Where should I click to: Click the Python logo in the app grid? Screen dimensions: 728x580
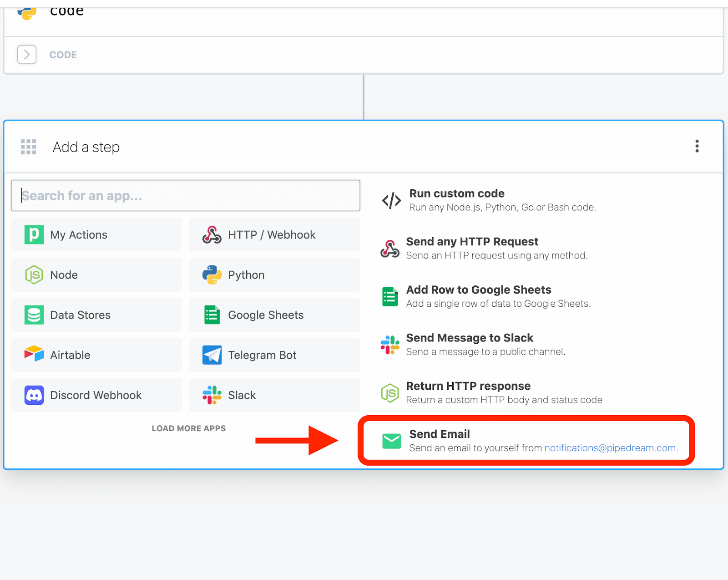(212, 275)
